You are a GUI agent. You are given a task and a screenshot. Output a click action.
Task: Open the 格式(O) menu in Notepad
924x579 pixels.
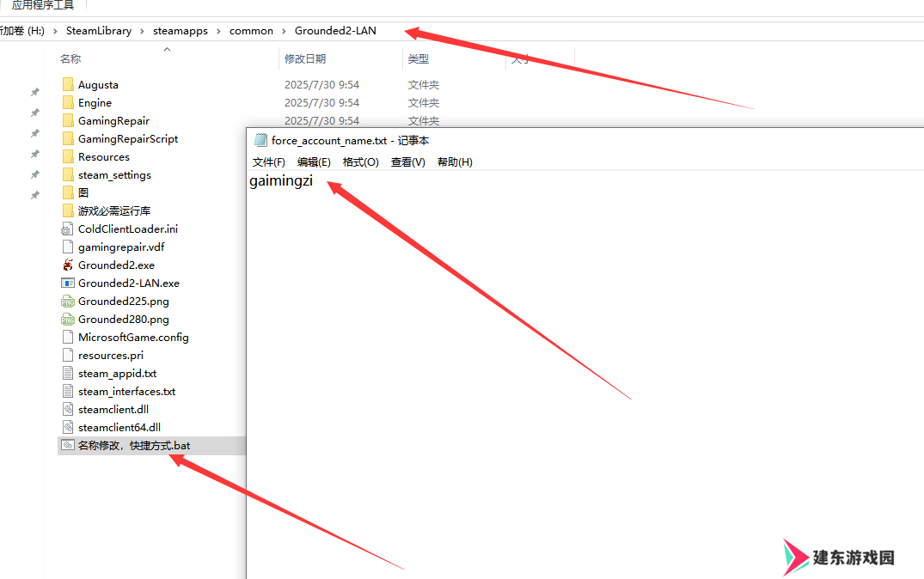(361, 162)
